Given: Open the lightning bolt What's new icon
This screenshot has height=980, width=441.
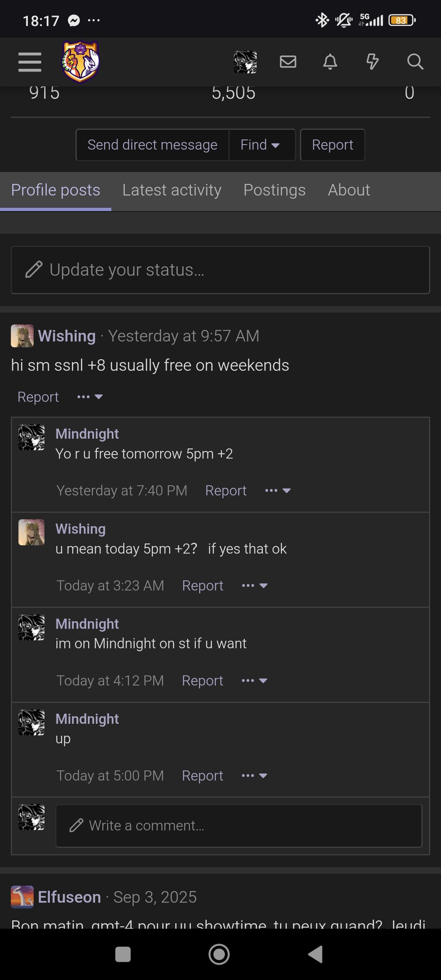Looking at the screenshot, I should 373,62.
